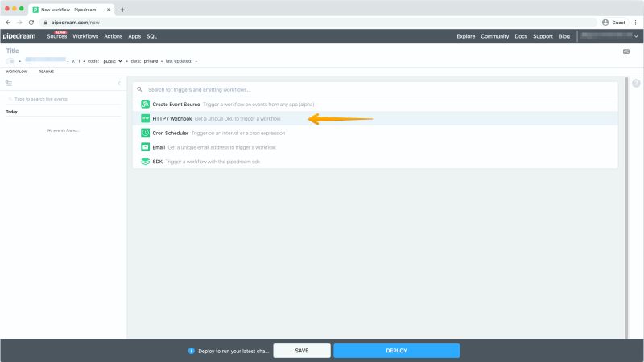Click the deploy info icon
The height and width of the screenshot is (362, 644).
pyautogui.click(x=191, y=351)
